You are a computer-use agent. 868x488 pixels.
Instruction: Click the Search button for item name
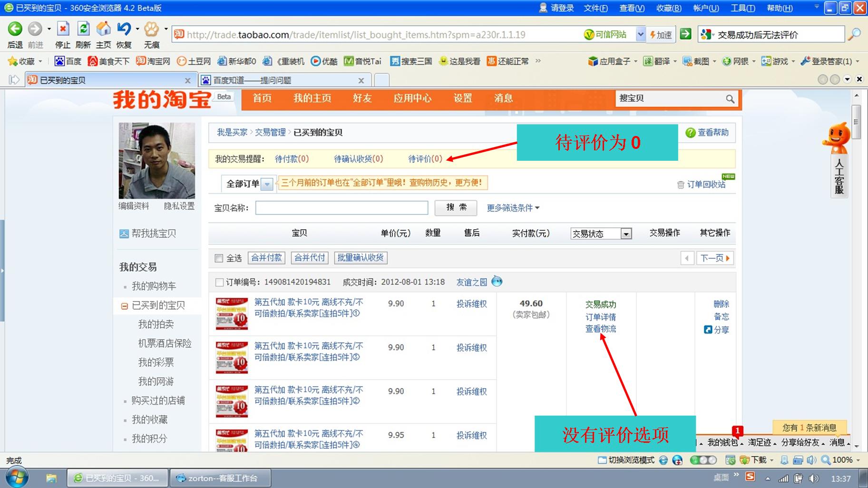[456, 207]
